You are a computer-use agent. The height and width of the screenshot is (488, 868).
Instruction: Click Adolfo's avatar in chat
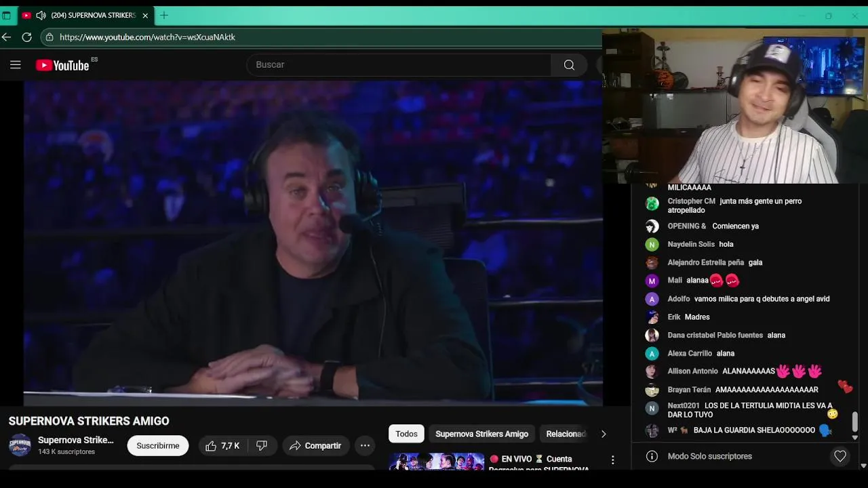(652, 299)
